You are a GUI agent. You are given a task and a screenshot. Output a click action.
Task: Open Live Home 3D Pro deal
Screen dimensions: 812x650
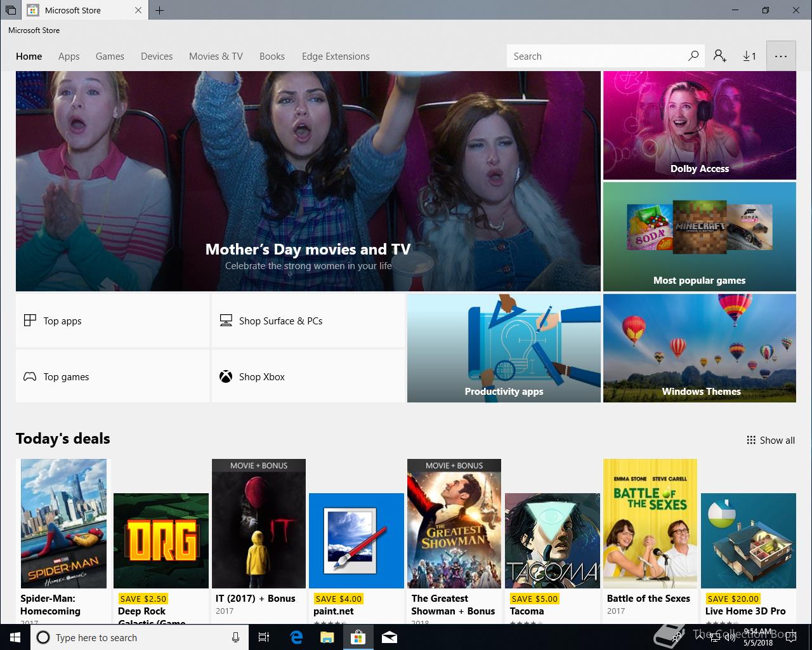pos(749,541)
